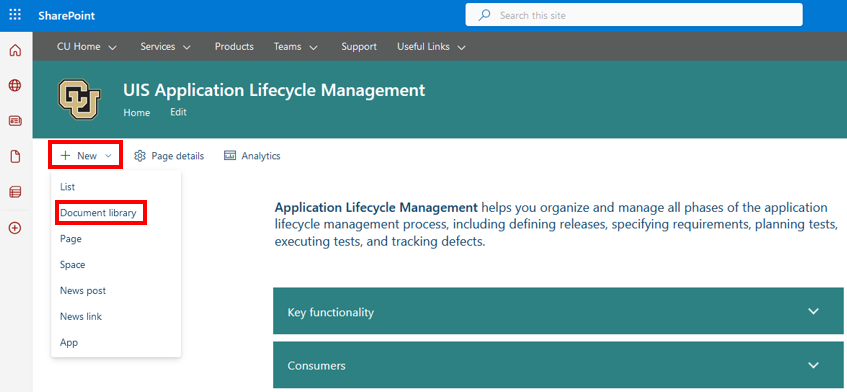The image size is (847, 392).
Task: Select News link from the New menu
Action: [x=116, y=316]
